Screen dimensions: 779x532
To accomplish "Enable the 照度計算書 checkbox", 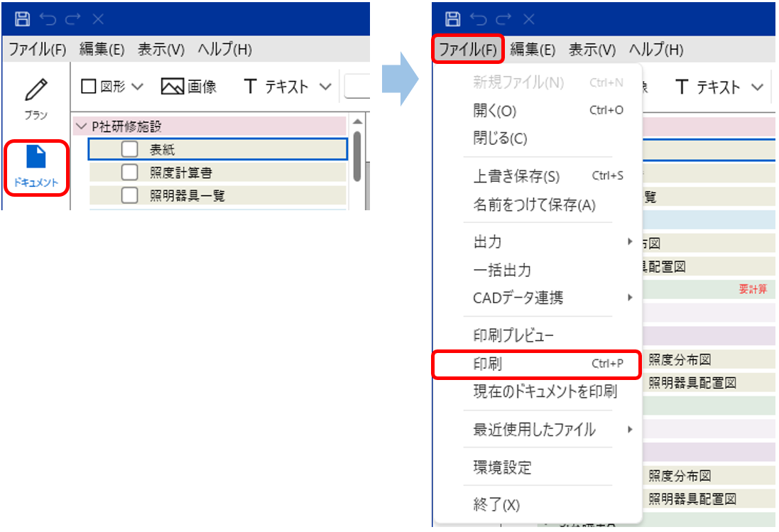I will coord(129,173).
